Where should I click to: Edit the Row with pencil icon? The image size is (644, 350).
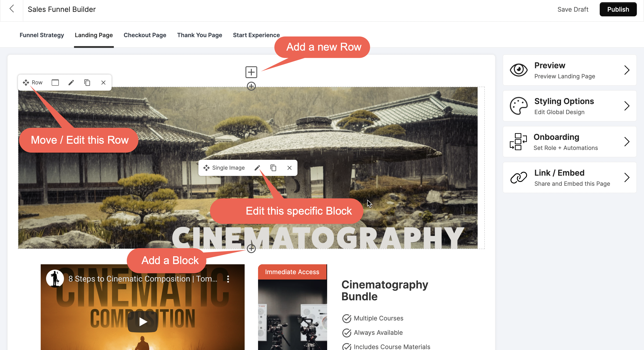pyautogui.click(x=71, y=83)
